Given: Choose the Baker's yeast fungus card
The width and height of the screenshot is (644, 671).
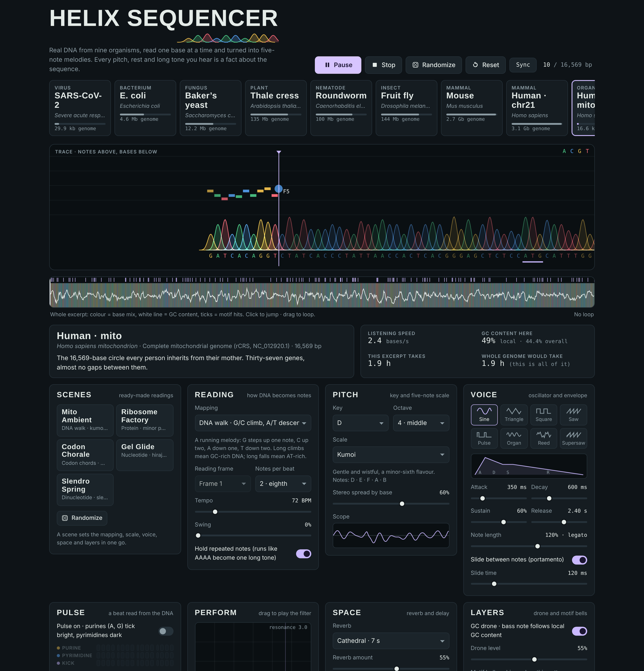Looking at the screenshot, I should tap(210, 108).
